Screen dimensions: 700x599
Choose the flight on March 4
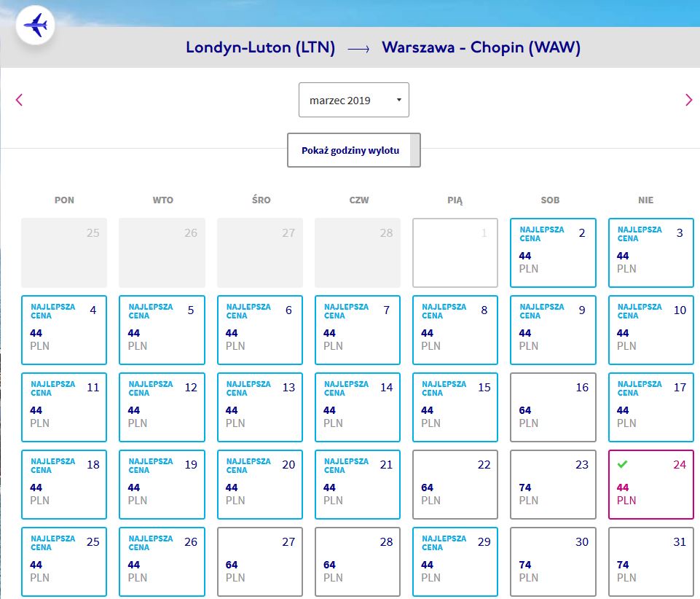tap(64, 330)
